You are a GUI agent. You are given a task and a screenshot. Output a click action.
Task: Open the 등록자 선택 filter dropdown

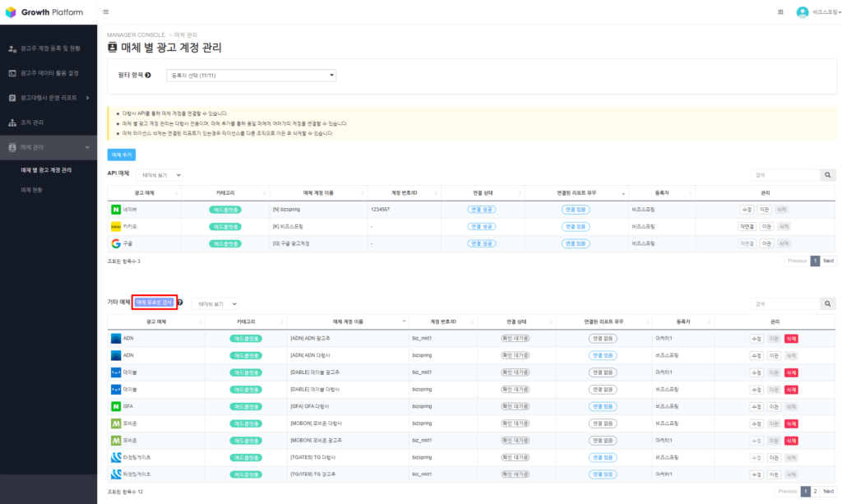click(251, 74)
